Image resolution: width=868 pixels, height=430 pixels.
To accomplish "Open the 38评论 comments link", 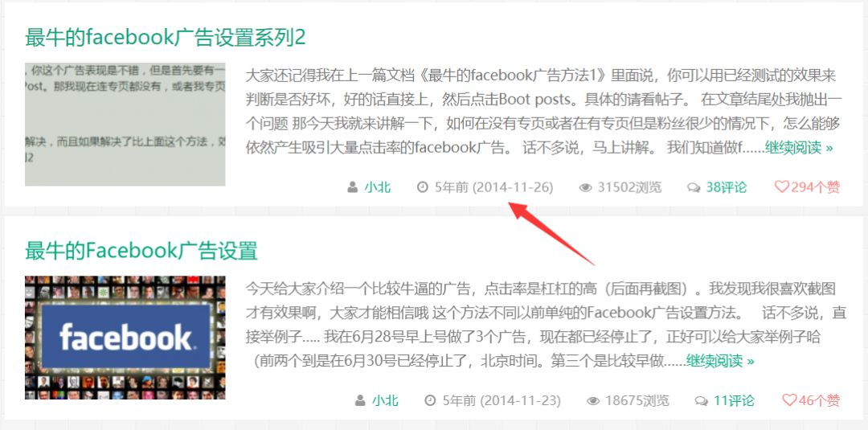I will [x=727, y=187].
